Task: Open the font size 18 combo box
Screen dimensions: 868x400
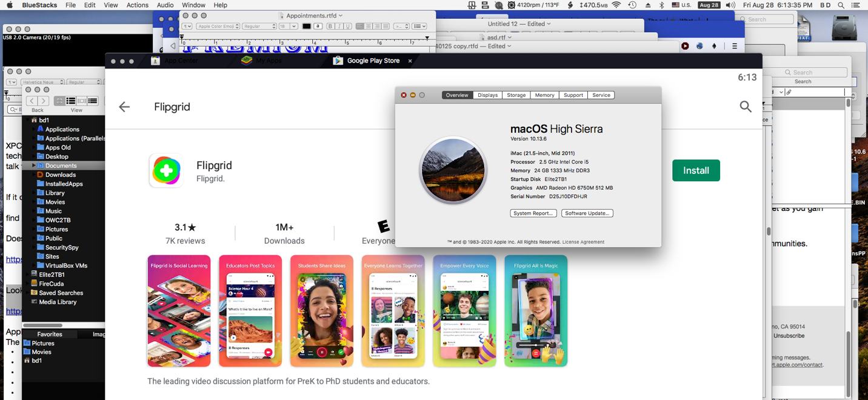Action: [x=288, y=27]
